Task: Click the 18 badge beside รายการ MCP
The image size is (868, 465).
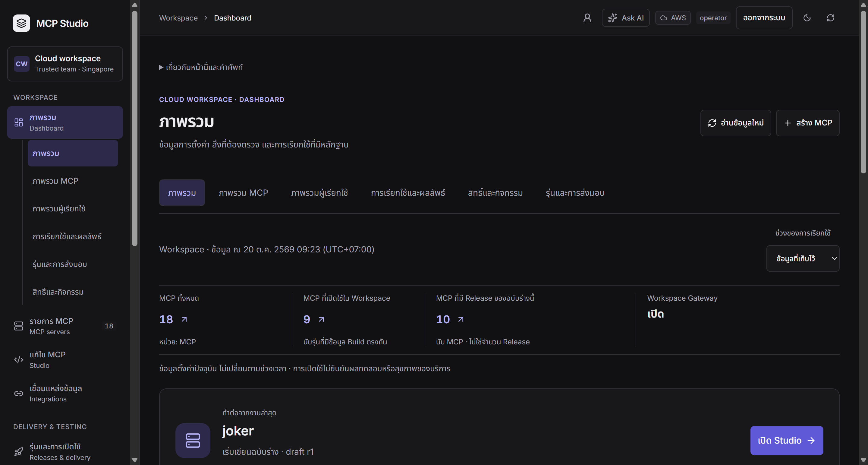Action: (x=109, y=326)
